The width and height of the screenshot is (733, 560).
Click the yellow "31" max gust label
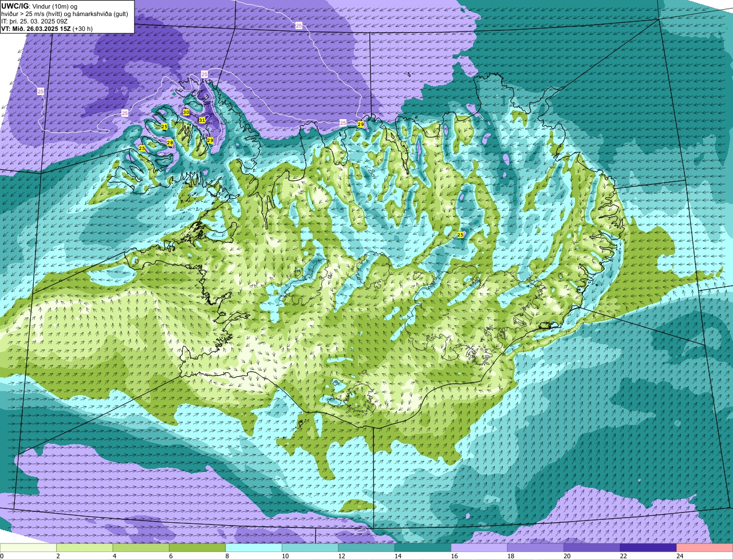202,120
